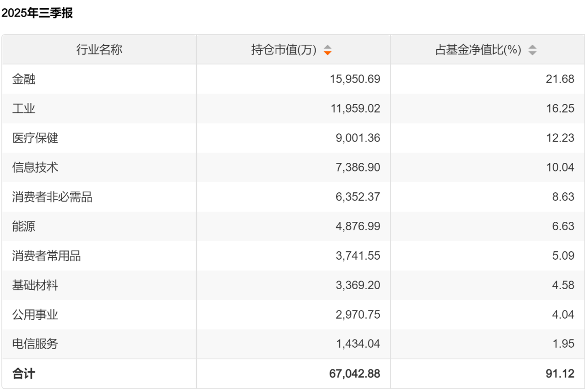Click the 基础材料 industry cell
The image size is (585, 392).
[36, 285]
